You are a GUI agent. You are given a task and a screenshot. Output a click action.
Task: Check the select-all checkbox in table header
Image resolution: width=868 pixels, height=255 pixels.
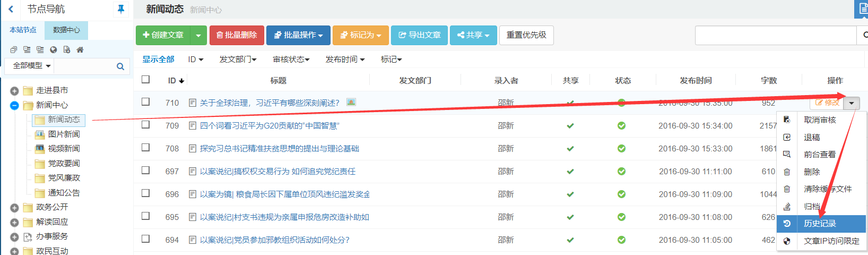coord(145,80)
